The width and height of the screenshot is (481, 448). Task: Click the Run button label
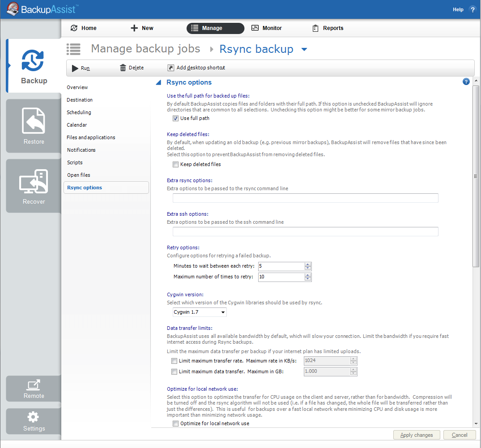(x=85, y=68)
